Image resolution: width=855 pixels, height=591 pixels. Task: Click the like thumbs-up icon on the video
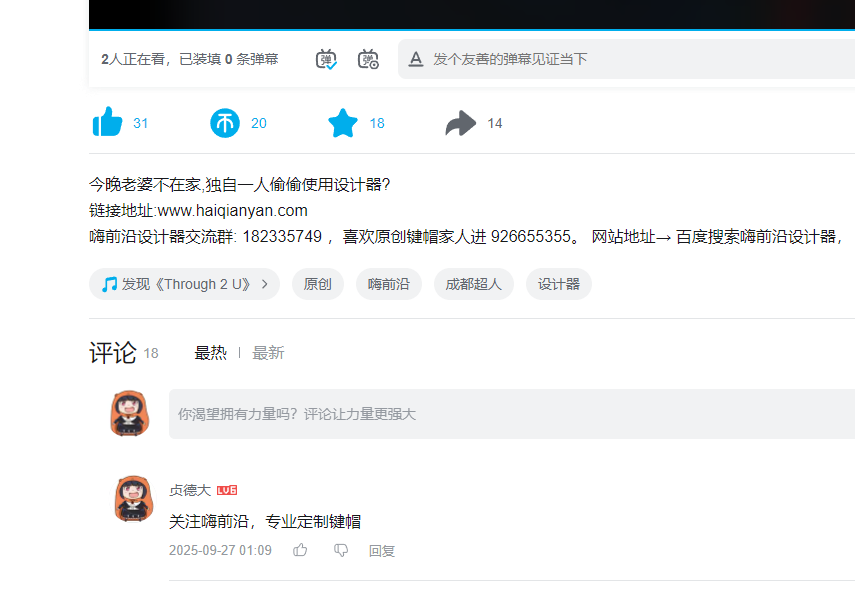(105, 122)
